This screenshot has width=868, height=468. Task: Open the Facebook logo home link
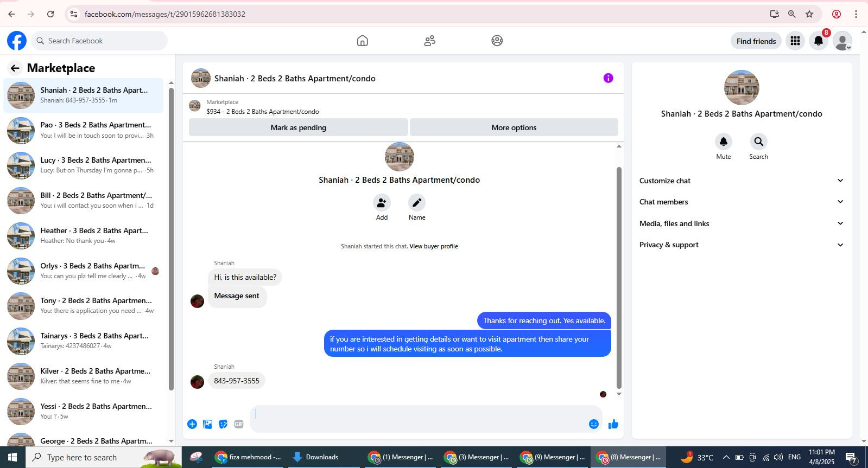17,41
